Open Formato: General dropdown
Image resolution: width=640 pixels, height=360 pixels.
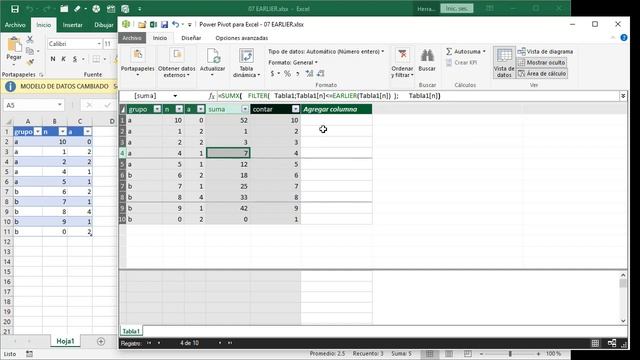tap(293, 62)
